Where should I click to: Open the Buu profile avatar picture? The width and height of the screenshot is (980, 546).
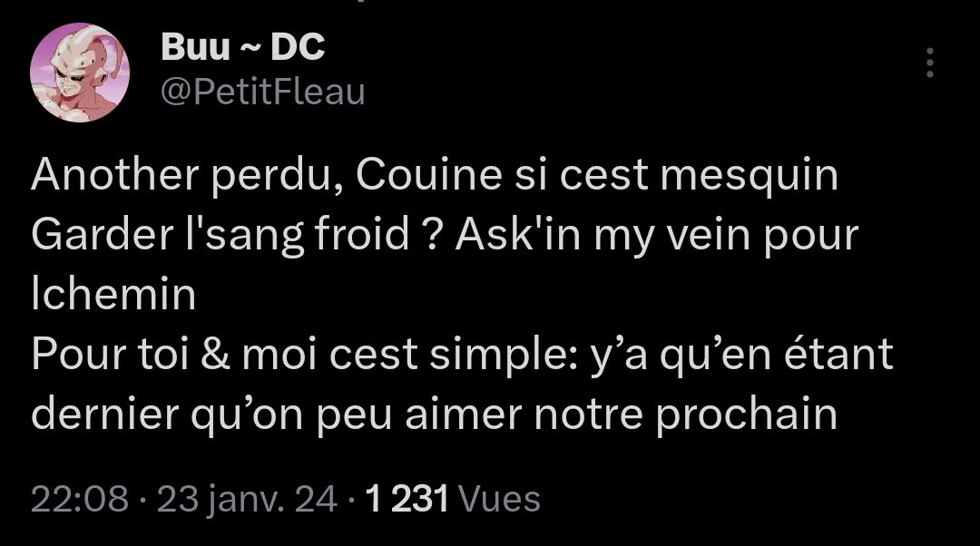80,73
